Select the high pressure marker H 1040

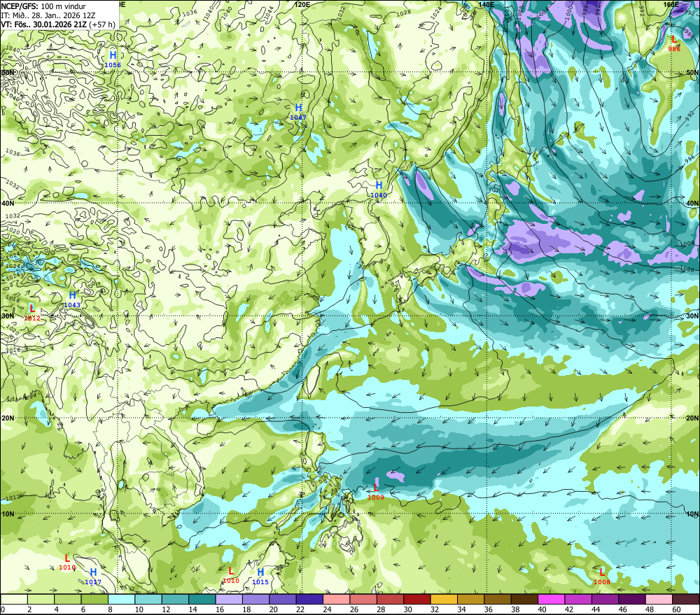(x=379, y=189)
